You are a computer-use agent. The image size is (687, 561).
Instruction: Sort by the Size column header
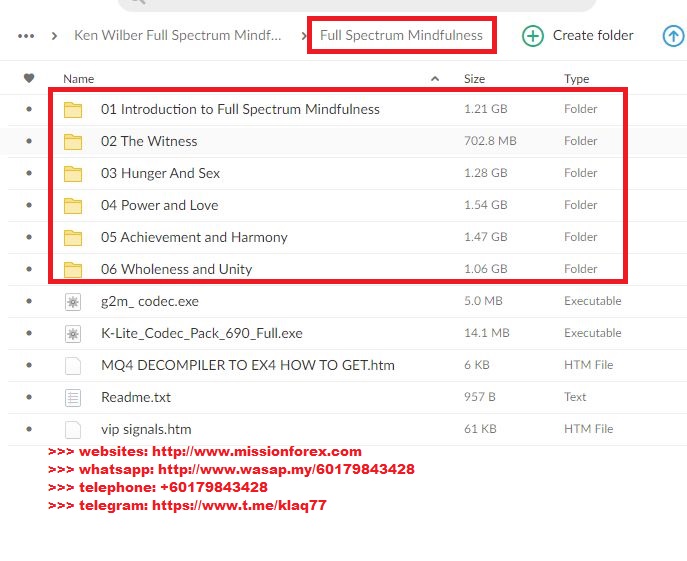coord(475,79)
